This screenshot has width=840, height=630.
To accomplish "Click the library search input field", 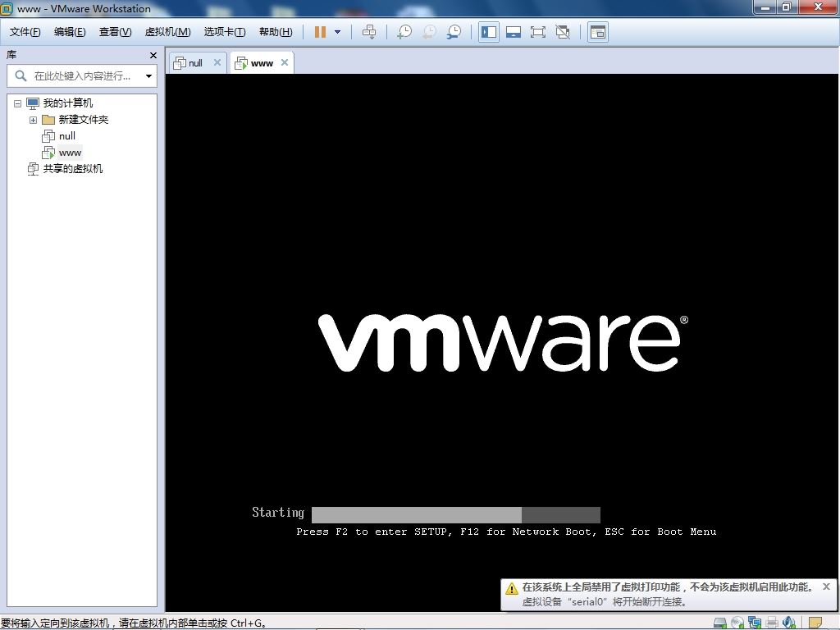I will coord(82,76).
